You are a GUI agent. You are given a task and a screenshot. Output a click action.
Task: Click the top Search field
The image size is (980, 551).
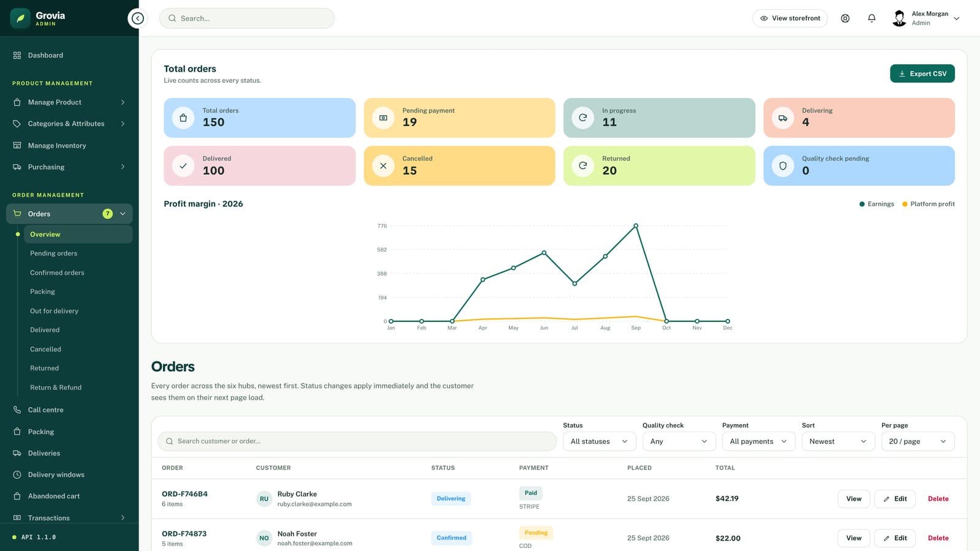click(247, 18)
